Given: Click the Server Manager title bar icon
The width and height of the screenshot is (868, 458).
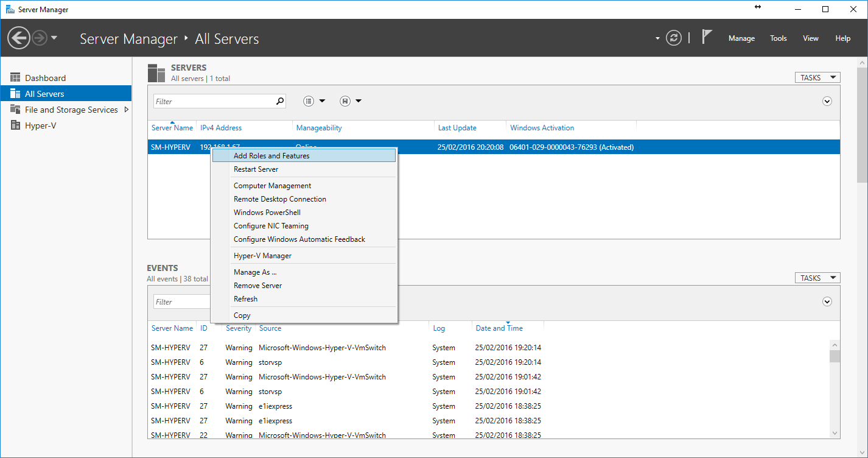Looking at the screenshot, I should click(x=10, y=9).
